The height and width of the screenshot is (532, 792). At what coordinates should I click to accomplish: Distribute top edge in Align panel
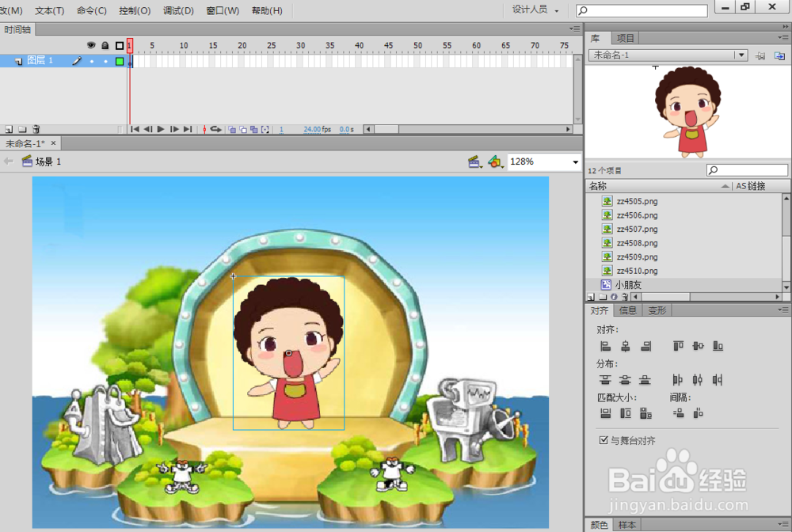[605, 379]
